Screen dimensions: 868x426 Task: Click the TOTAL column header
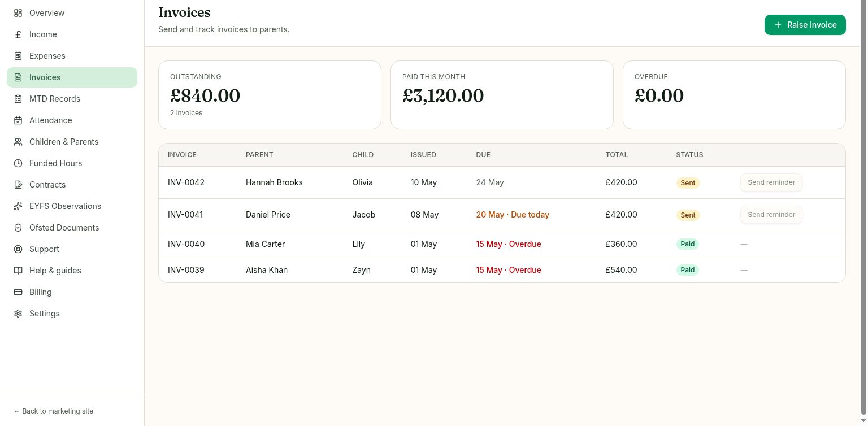coord(617,155)
